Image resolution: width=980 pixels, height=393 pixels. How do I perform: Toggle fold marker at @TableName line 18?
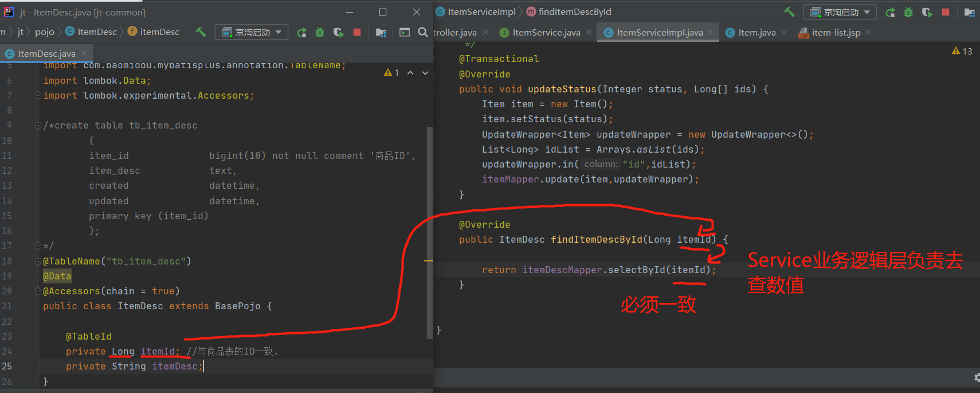38,261
